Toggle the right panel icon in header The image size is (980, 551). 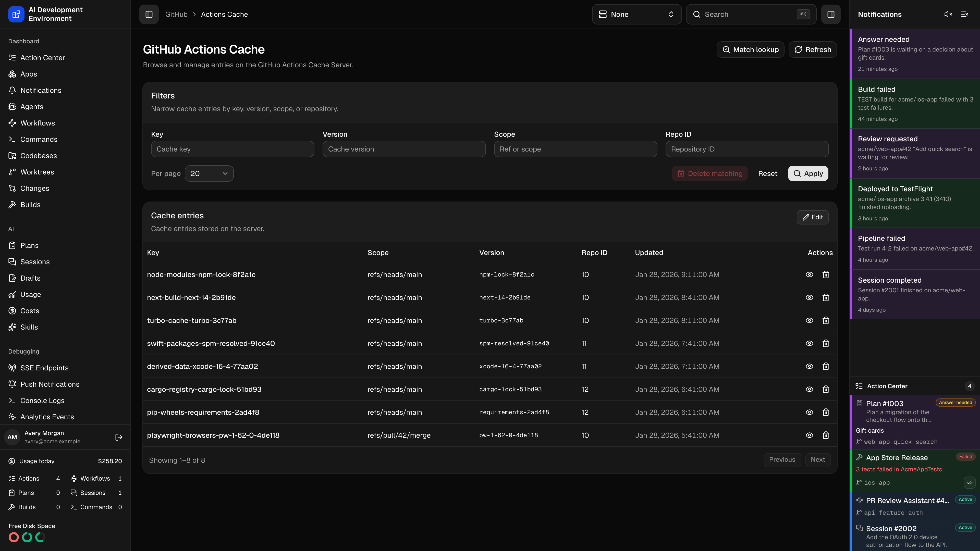830,15
